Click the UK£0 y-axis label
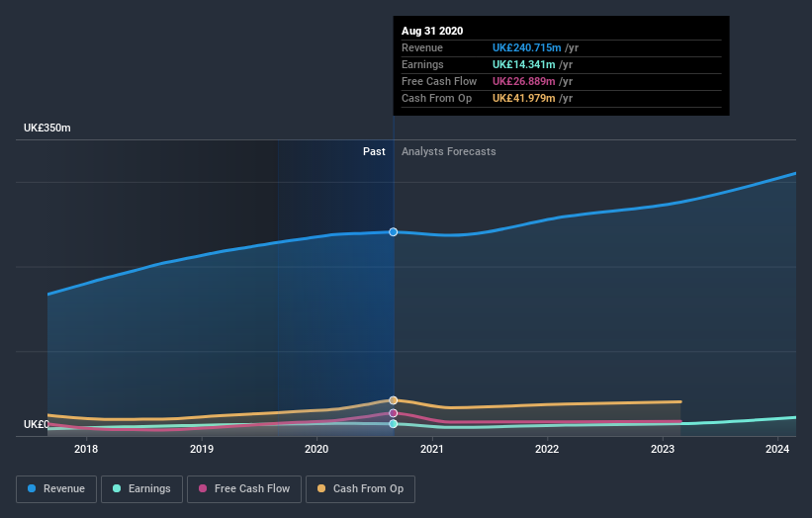Screen dimensions: 812x518 (37, 424)
